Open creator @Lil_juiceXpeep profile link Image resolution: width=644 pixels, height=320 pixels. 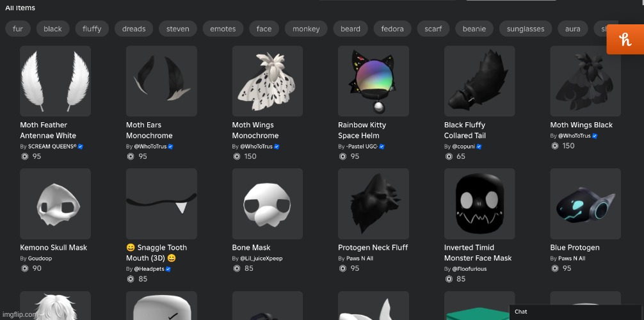point(261,259)
